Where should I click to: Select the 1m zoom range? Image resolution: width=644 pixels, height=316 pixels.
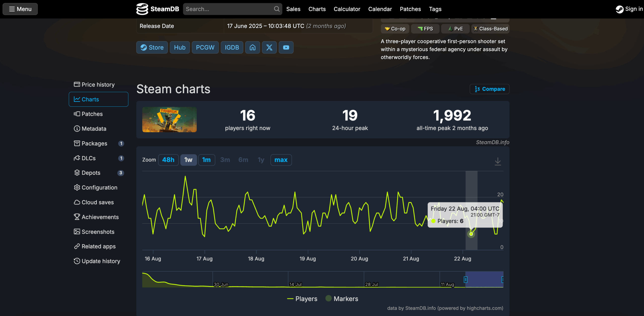coord(207,160)
